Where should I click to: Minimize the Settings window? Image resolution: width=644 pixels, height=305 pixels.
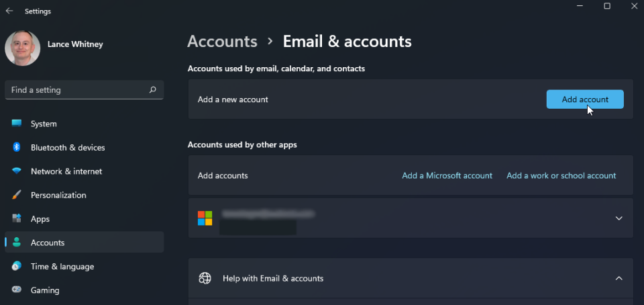click(x=580, y=6)
